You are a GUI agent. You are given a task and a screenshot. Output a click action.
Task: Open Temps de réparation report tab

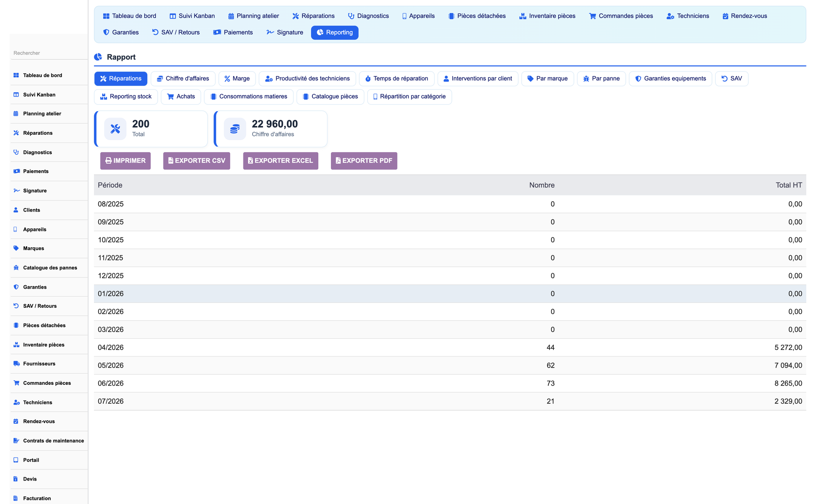pos(397,79)
